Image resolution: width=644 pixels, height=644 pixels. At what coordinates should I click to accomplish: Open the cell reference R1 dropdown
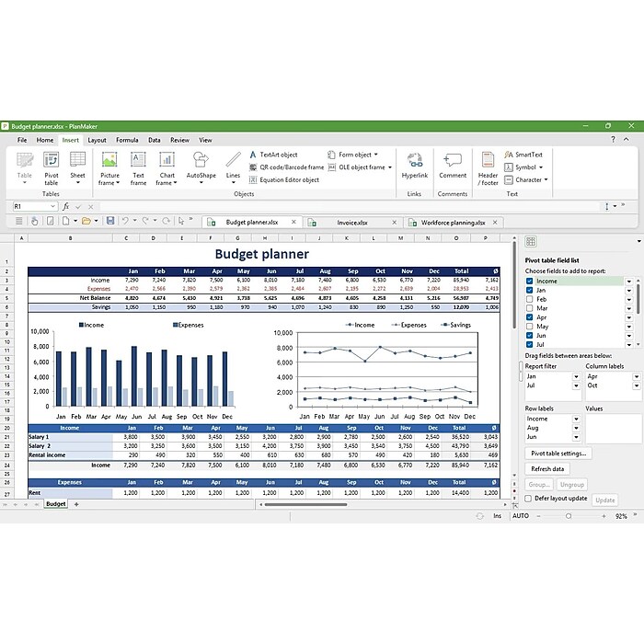click(x=52, y=206)
